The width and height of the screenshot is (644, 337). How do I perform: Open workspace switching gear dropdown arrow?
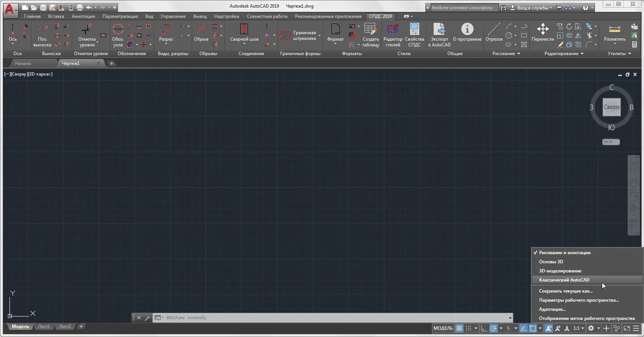tap(598, 328)
